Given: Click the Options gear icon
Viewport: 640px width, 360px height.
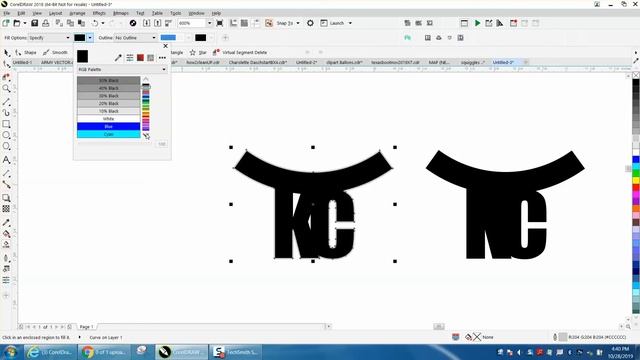Looking at the screenshot, I should (x=310, y=23).
